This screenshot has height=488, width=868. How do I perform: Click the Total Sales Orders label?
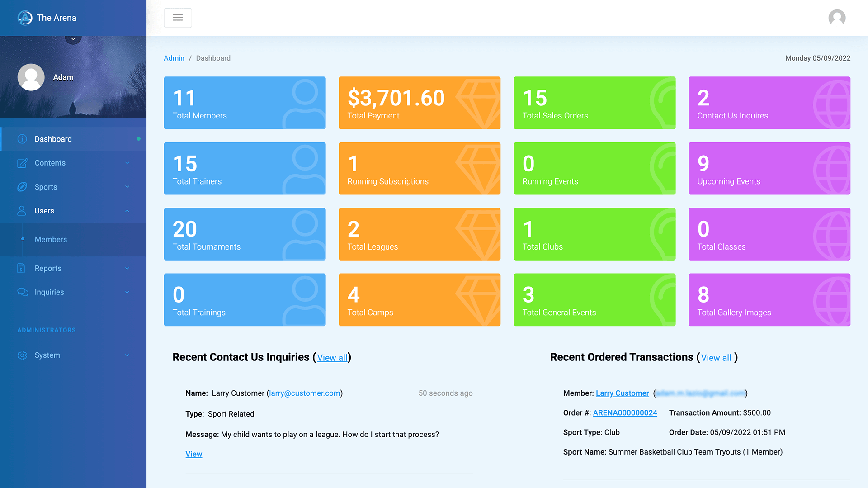click(555, 116)
